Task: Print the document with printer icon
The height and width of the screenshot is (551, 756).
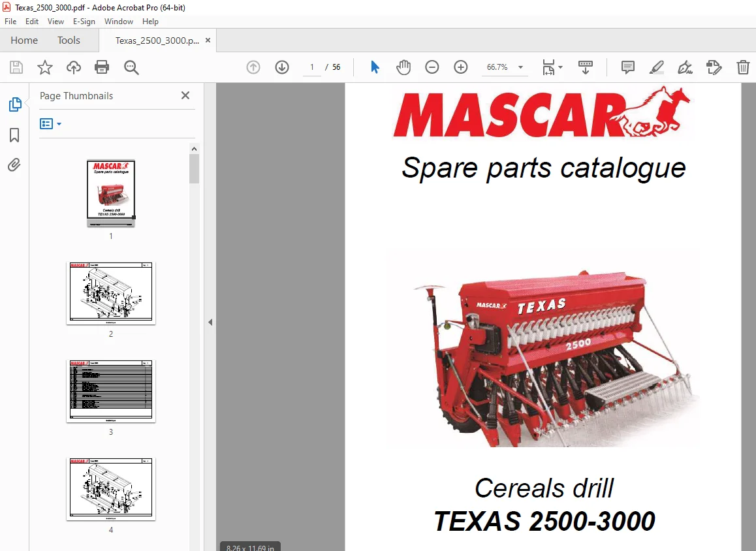Action: [102, 67]
